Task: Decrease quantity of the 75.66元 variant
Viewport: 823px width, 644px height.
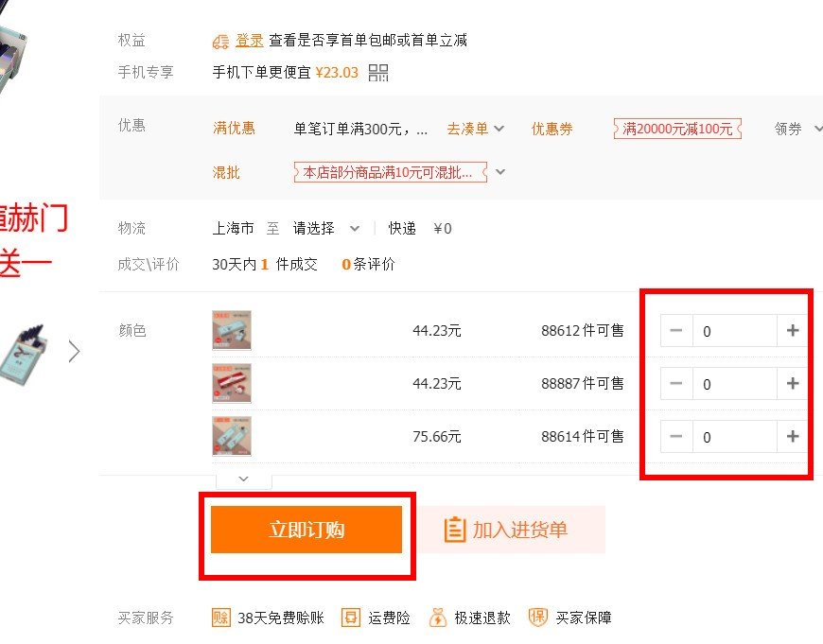Action: [x=676, y=437]
